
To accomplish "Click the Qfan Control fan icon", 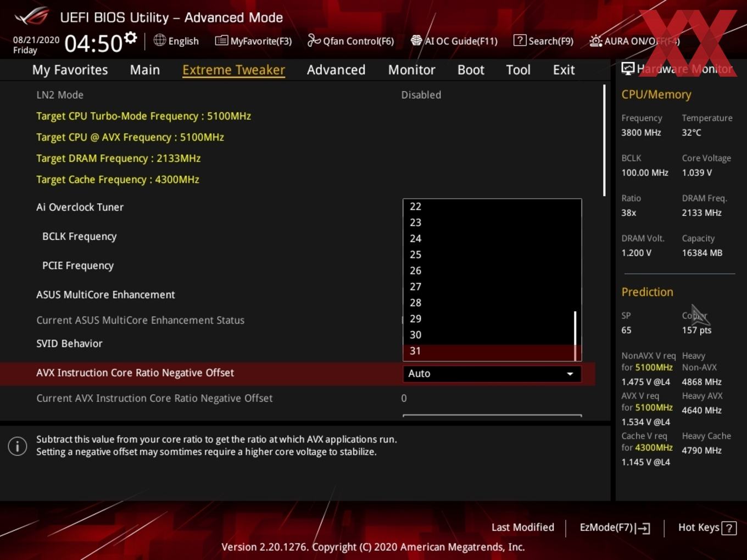I will click(x=314, y=40).
